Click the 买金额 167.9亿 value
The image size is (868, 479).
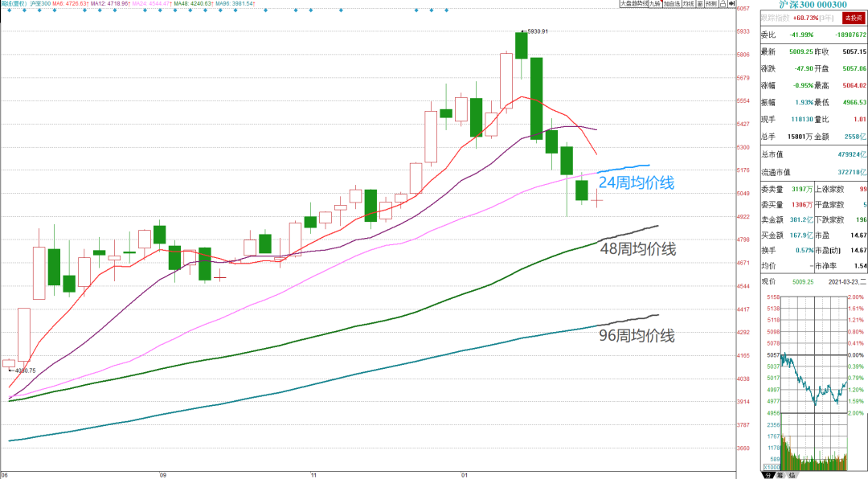click(801, 235)
